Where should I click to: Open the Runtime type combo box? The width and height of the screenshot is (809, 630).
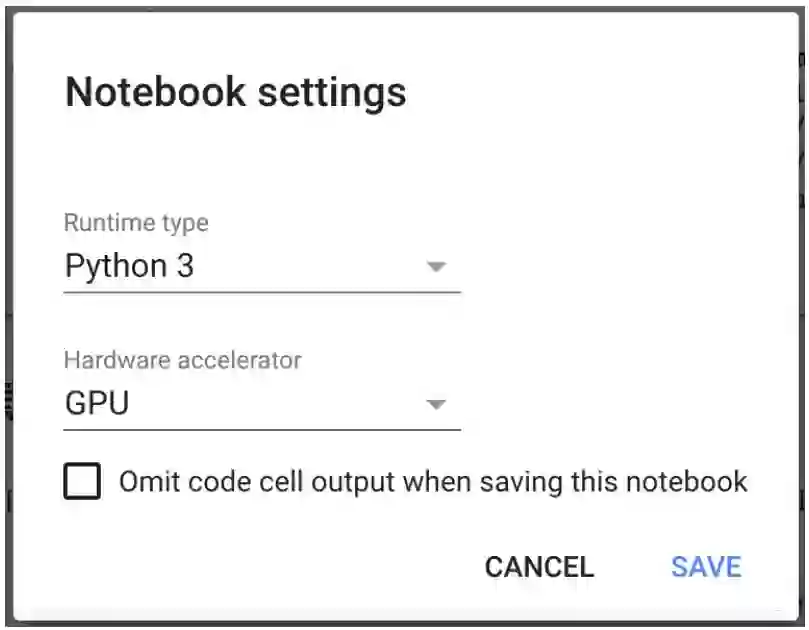[261, 267]
